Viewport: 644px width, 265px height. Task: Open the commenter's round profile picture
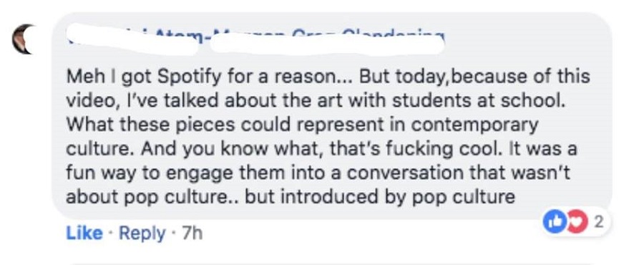pyautogui.click(x=23, y=39)
